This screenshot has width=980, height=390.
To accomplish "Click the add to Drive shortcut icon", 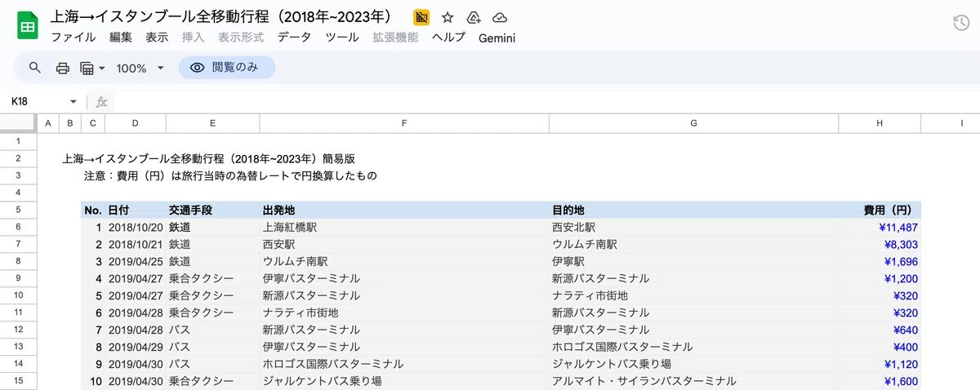I will click(x=474, y=17).
